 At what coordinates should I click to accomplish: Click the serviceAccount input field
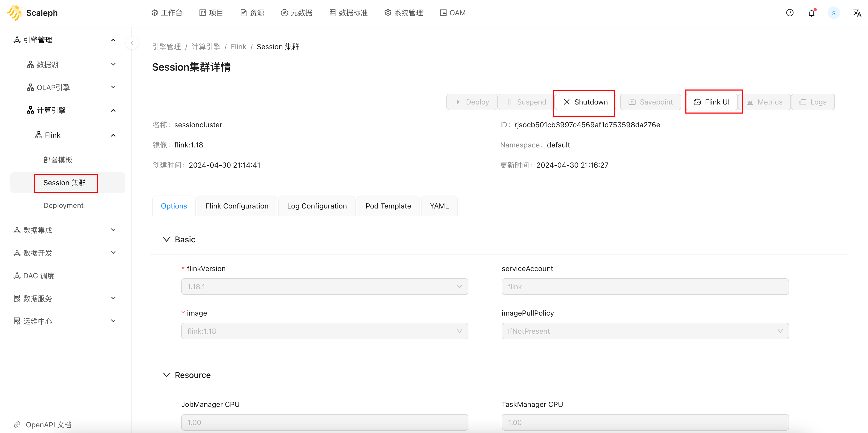(x=645, y=286)
